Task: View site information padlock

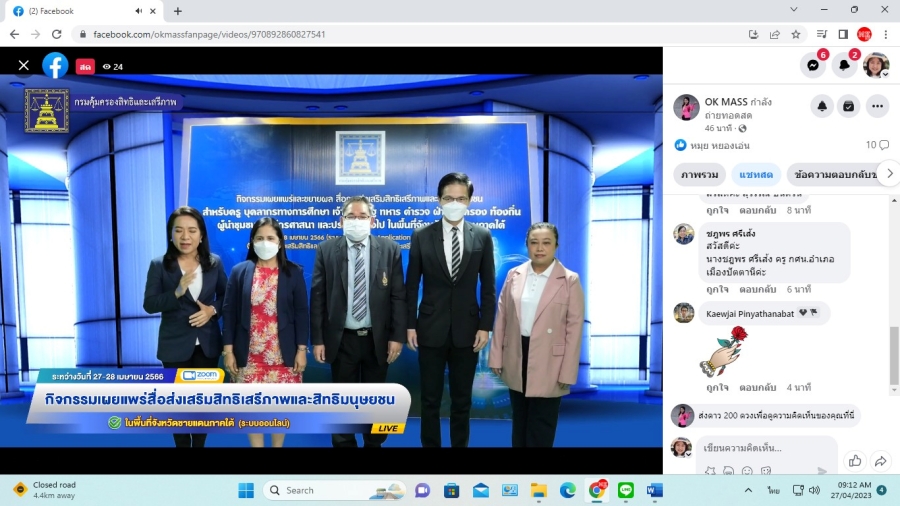Action: tap(83, 34)
